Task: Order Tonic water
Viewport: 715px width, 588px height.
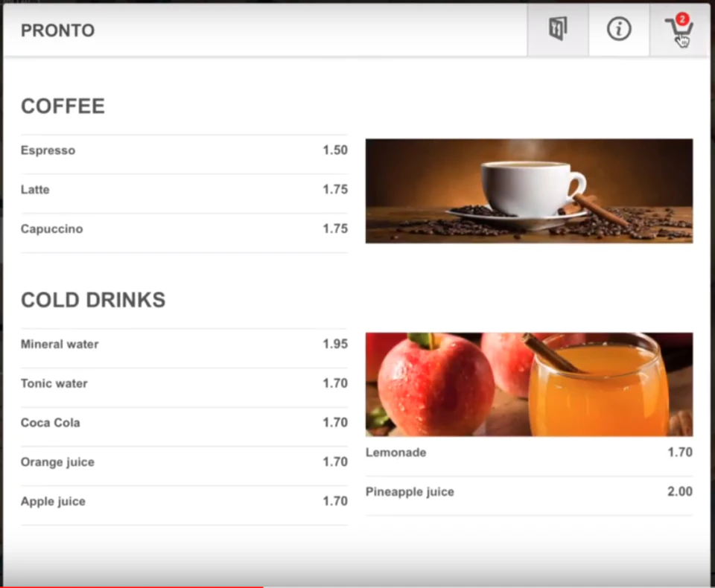Action: click(x=54, y=383)
